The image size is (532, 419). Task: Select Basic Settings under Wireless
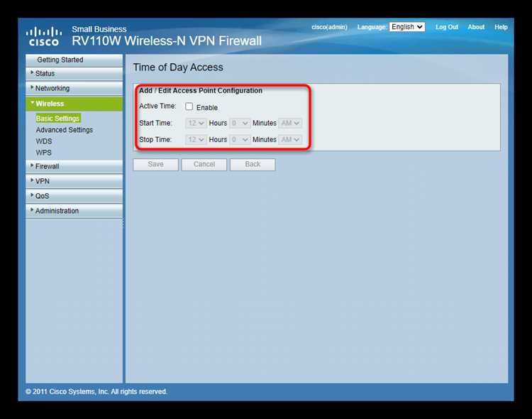(57, 119)
